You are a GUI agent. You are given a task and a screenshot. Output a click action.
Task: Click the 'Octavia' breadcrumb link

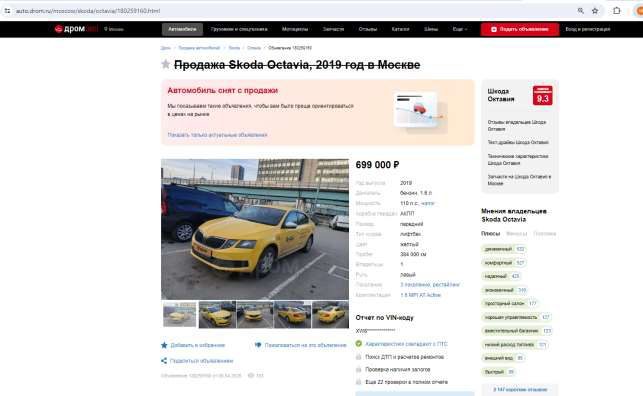254,48
